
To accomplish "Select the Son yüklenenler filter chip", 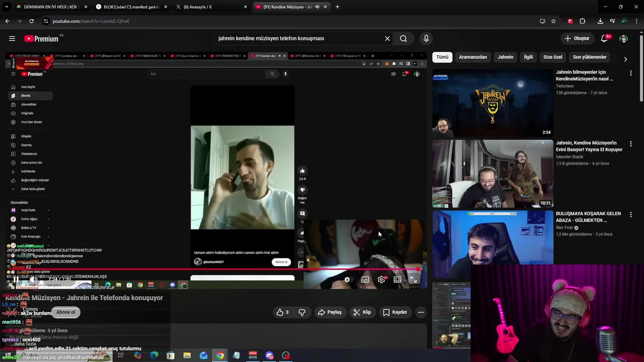I will click(x=590, y=57).
